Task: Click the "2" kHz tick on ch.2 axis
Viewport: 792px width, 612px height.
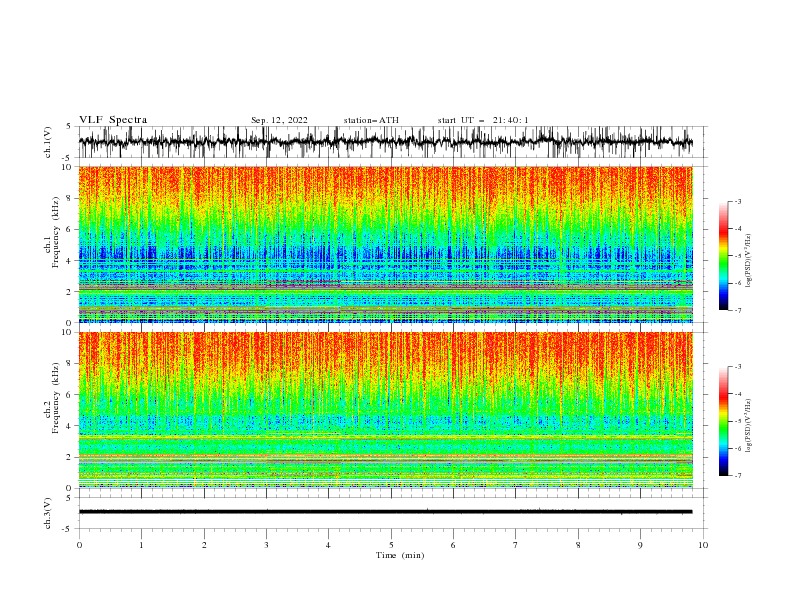Action: pos(70,457)
